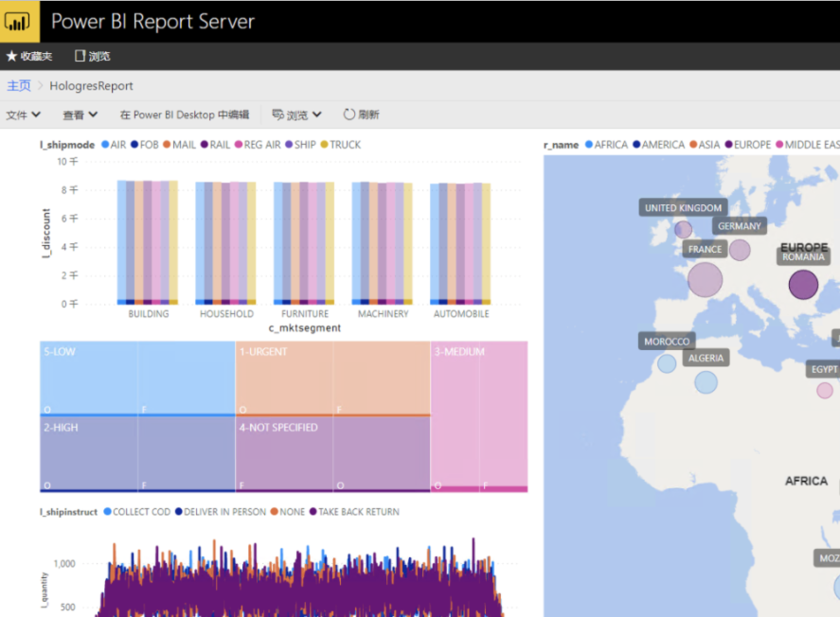Select 3-MEDIUM treemap block
Image resolution: width=840 pixels, height=617 pixels.
point(479,416)
